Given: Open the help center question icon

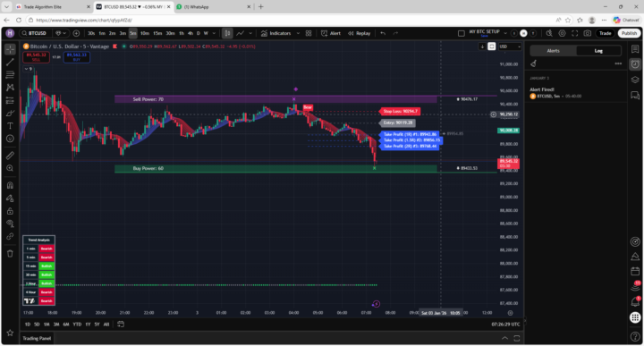Looking at the screenshot, I should click(635, 336).
